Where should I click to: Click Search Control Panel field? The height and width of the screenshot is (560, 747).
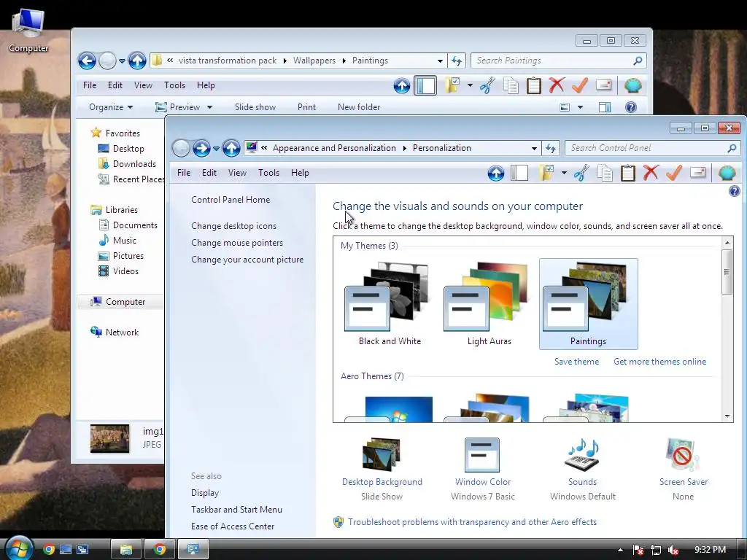pyautogui.click(x=648, y=148)
